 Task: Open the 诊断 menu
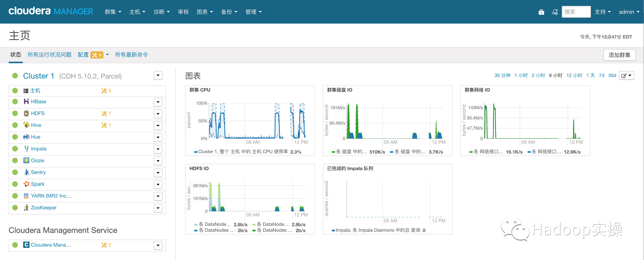(x=162, y=12)
